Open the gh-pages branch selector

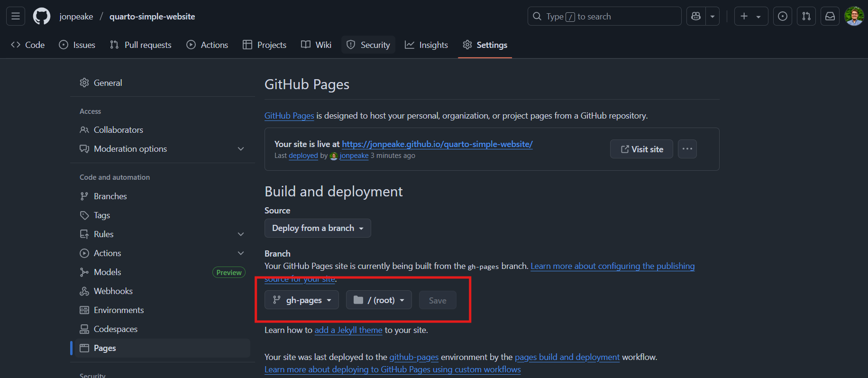[302, 300]
